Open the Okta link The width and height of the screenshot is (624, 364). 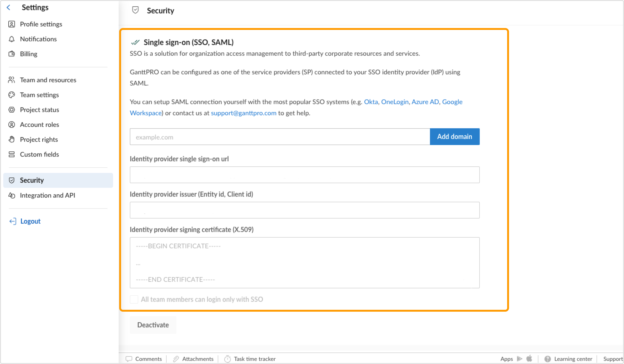pos(371,102)
